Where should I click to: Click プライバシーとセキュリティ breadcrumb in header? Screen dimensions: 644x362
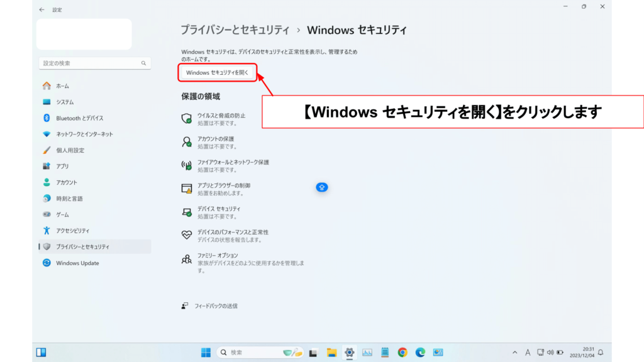(235, 30)
